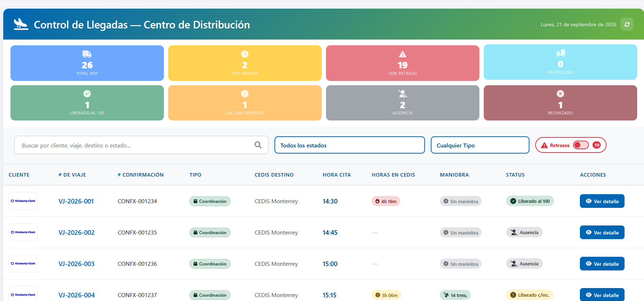
Task: Open the Cualquier Tipo dropdown
Action: point(480,145)
